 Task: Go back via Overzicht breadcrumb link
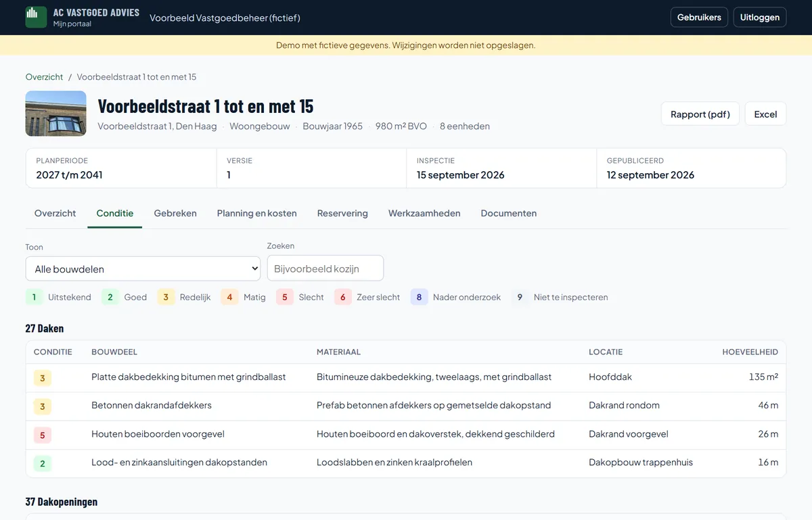(x=44, y=77)
